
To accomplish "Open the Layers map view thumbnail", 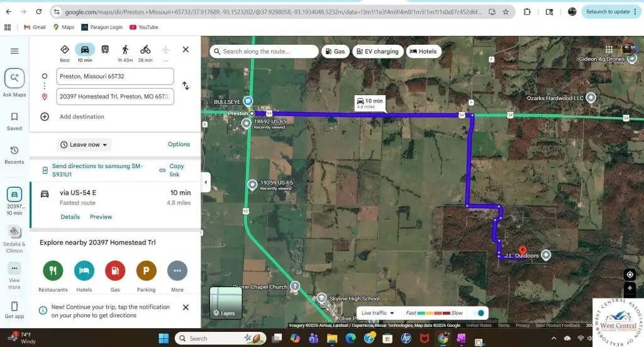I will click(225, 302).
